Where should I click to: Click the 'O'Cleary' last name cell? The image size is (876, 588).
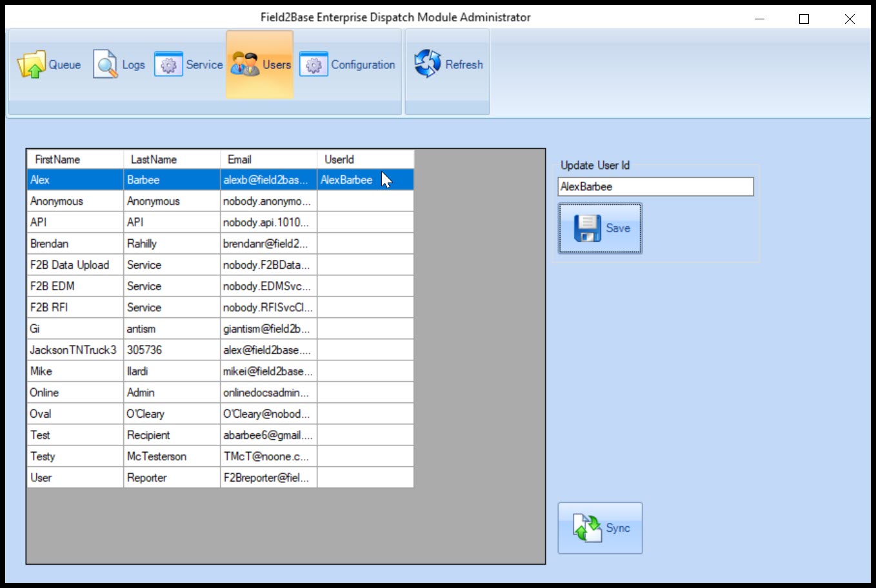[x=172, y=414]
